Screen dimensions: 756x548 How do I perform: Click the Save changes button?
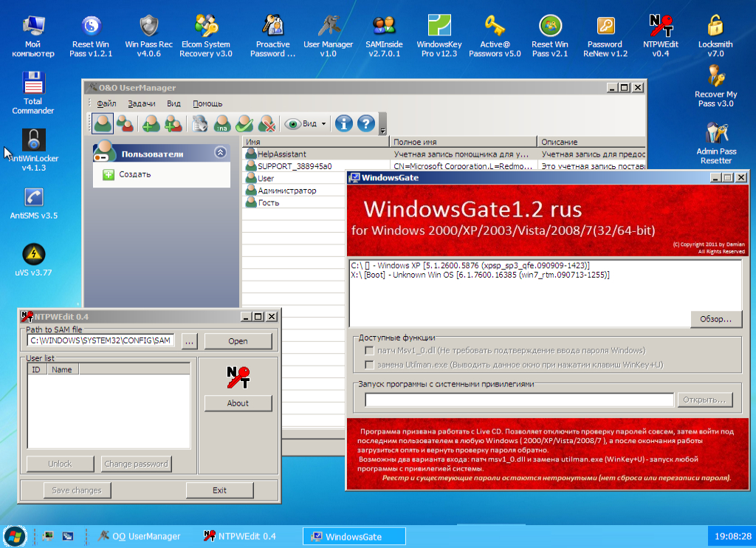(77, 490)
